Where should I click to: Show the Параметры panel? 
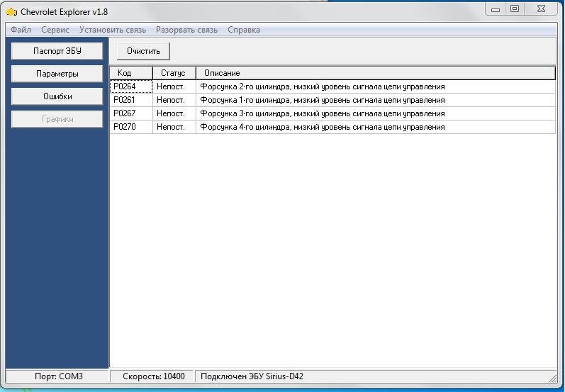57,74
